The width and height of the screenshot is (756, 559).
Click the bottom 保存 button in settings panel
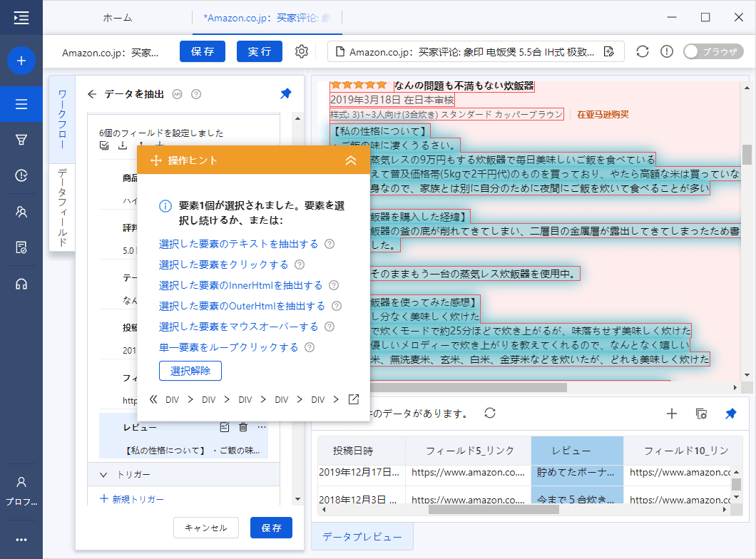[x=272, y=528]
